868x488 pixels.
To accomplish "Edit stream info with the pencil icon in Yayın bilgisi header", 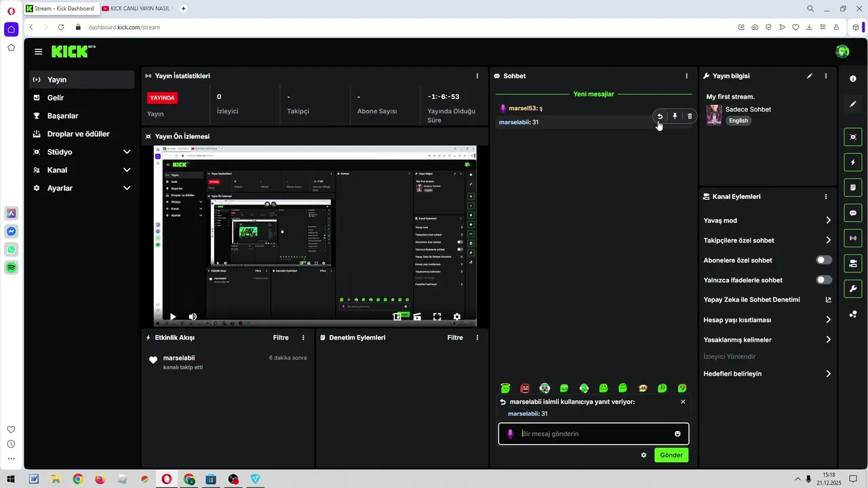I will 810,76.
